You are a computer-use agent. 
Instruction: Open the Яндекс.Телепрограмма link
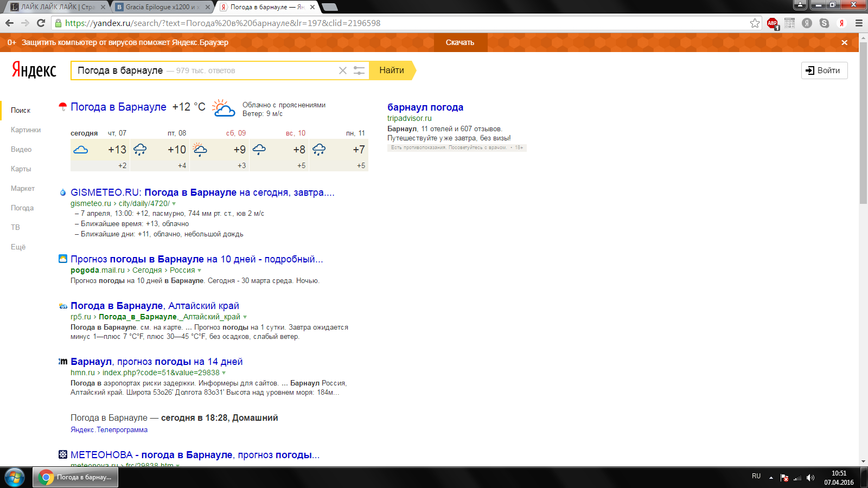click(109, 430)
